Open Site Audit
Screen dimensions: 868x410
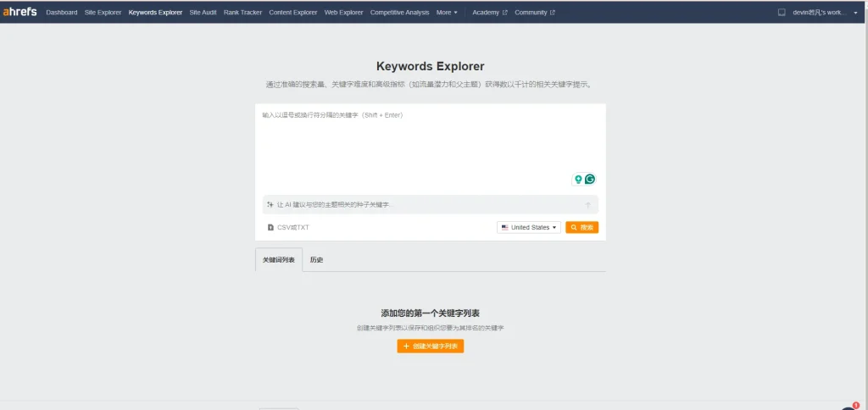point(203,12)
